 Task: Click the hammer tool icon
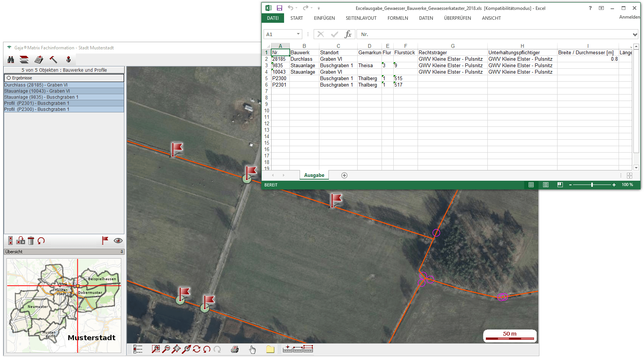(x=53, y=60)
